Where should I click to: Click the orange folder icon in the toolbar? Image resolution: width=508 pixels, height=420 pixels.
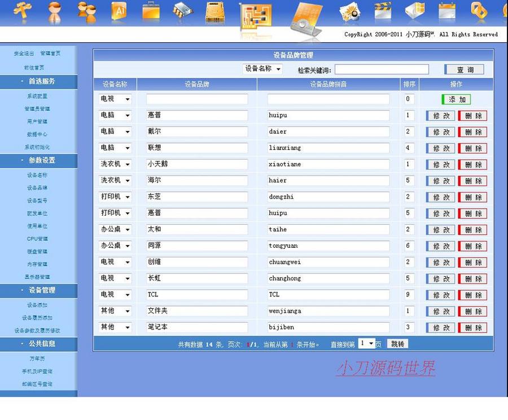[x=151, y=12]
